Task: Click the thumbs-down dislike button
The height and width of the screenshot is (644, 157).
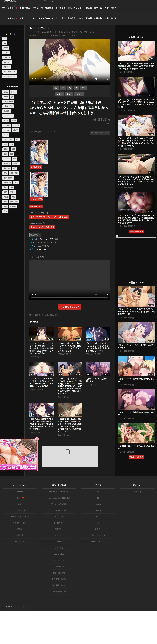Action: [x=63, y=88]
